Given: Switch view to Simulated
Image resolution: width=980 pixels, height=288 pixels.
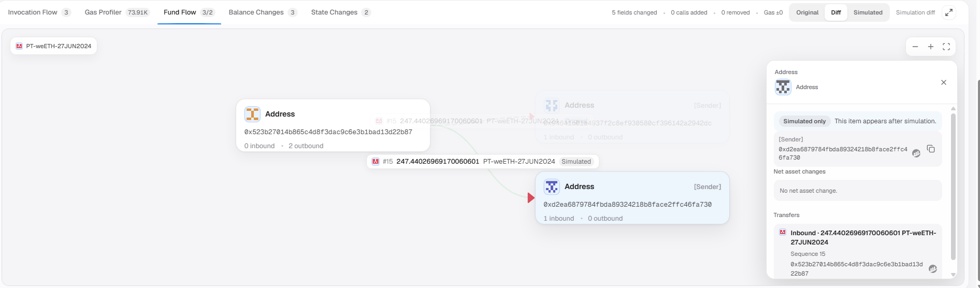Looking at the screenshot, I should pos(868,12).
